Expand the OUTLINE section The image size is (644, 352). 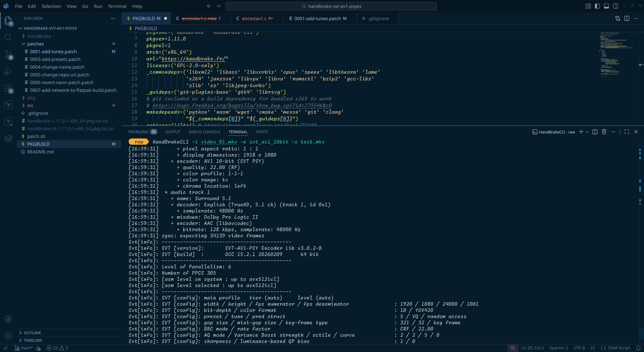point(32,333)
